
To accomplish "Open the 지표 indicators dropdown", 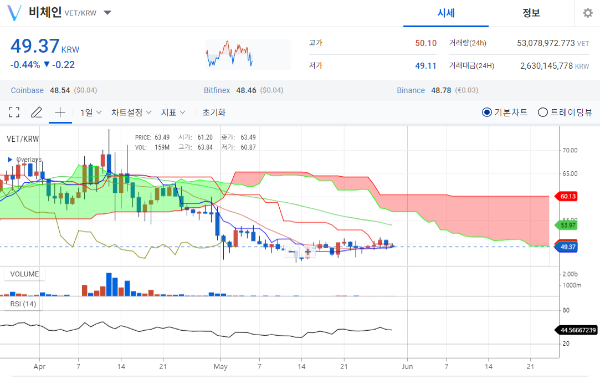I will (x=173, y=113).
